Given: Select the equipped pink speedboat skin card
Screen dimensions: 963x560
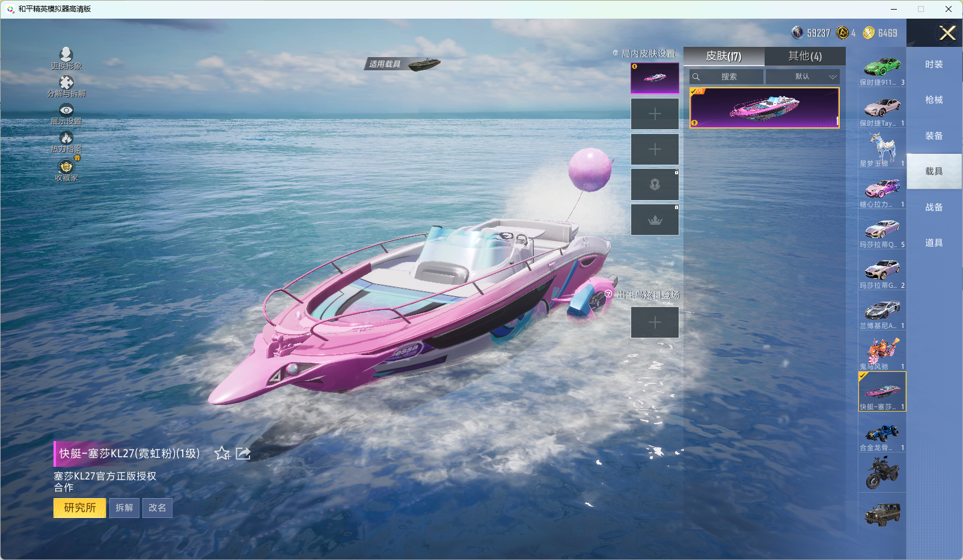Looking at the screenshot, I should click(764, 108).
